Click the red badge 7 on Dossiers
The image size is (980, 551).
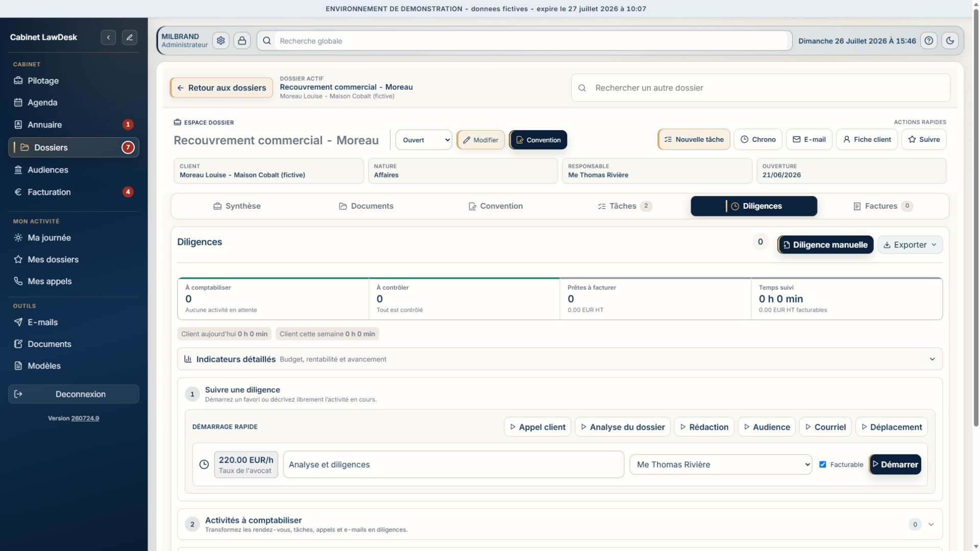pyautogui.click(x=128, y=147)
